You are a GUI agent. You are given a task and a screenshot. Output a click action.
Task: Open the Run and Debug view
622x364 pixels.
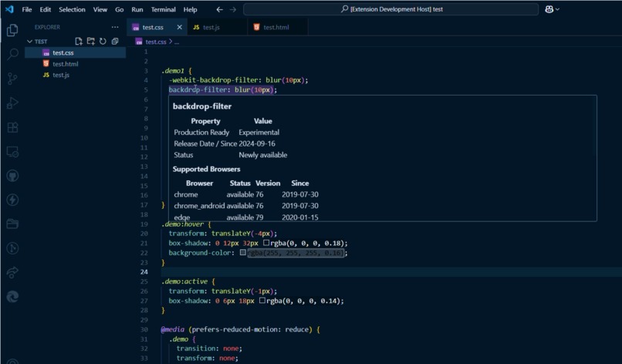12,103
